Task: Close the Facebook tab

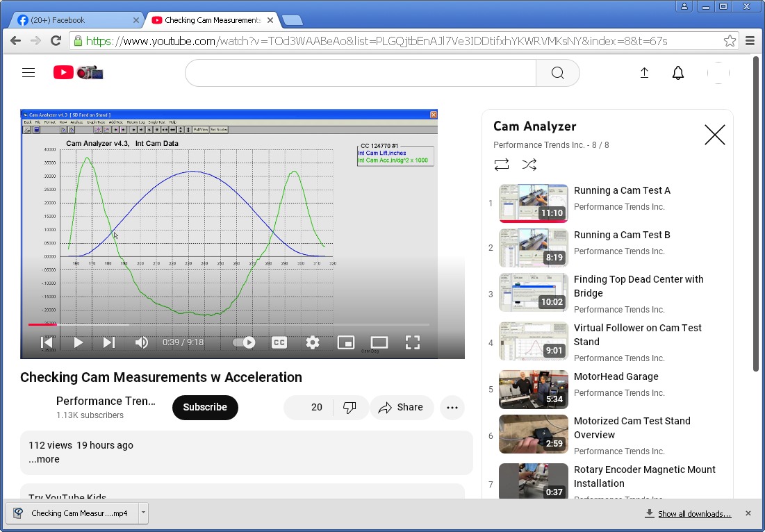Action: 136,20
